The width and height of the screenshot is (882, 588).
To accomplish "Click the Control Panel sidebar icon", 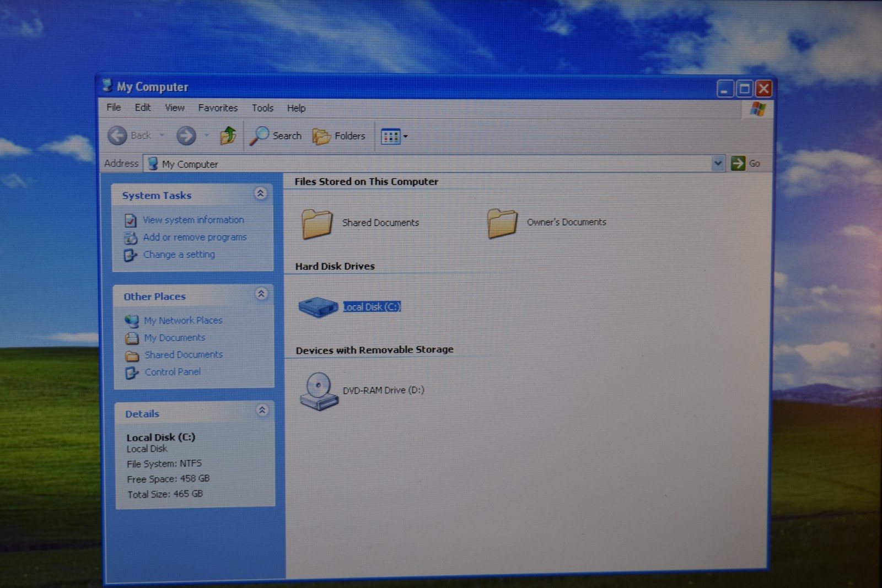I will click(132, 373).
